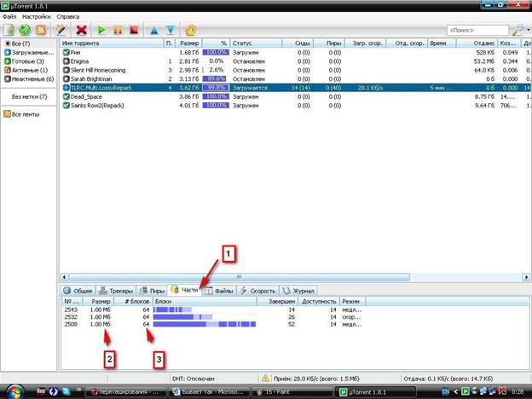
Task: Select TLRC.Multi.LossyRepack torrent row
Action: click(x=295, y=88)
